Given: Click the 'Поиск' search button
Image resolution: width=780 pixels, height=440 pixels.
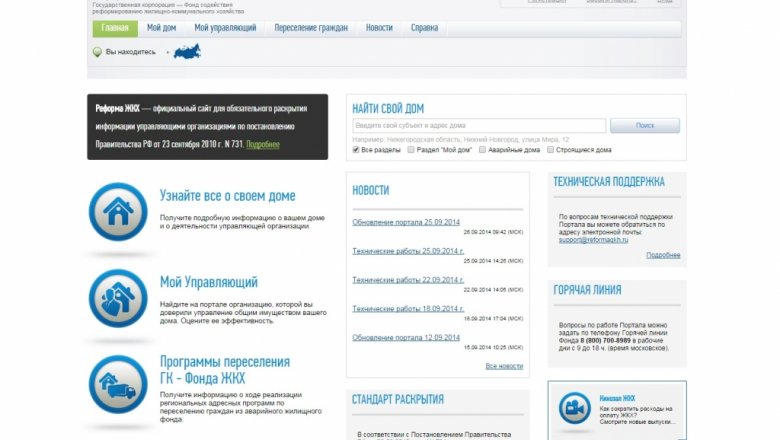Looking at the screenshot, I should point(645,125).
